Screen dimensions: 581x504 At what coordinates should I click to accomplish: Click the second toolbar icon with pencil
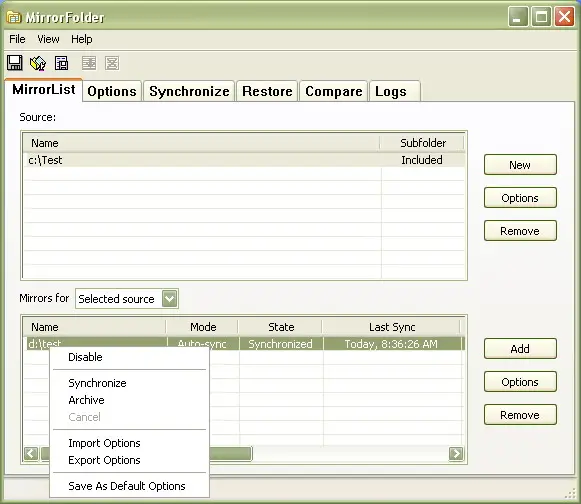(38, 63)
